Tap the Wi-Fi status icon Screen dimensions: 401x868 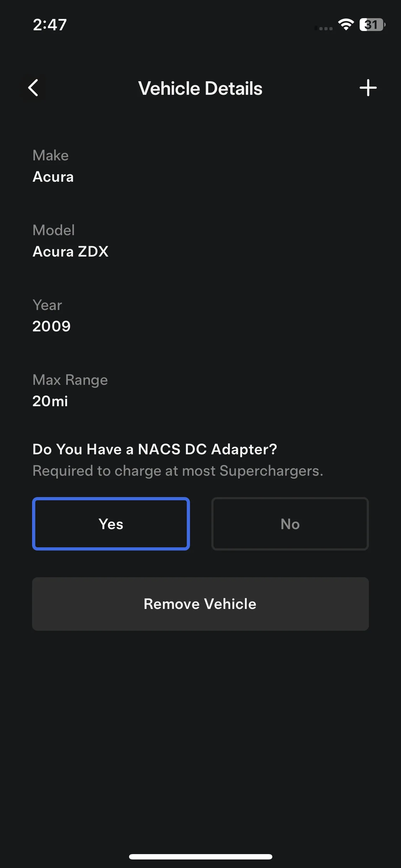(x=346, y=25)
